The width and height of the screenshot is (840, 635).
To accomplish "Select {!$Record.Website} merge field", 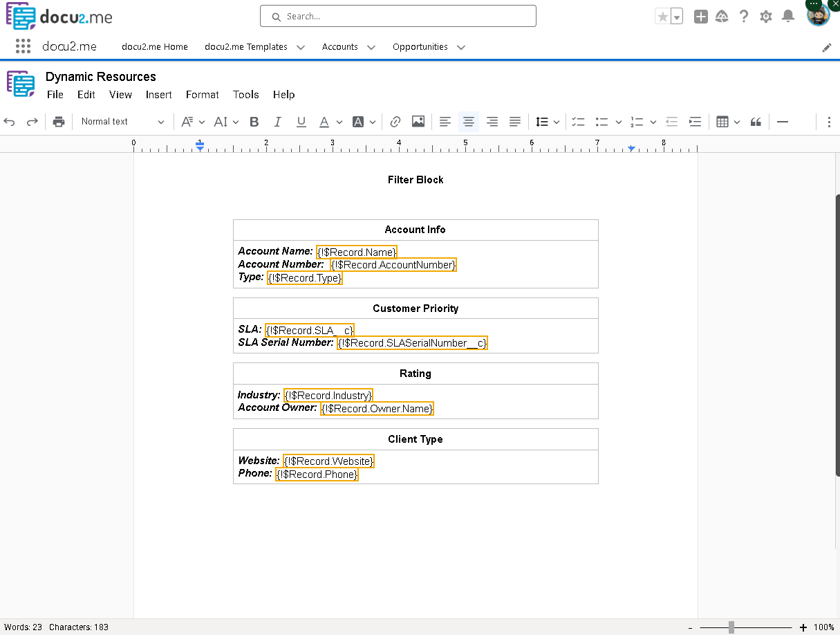I will (x=328, y=461).
